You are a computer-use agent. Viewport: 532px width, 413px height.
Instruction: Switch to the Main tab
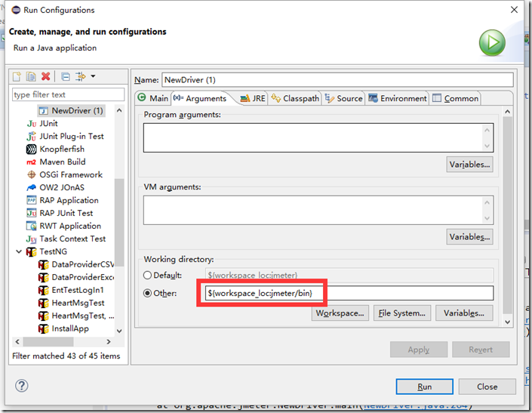pos(153,98)
